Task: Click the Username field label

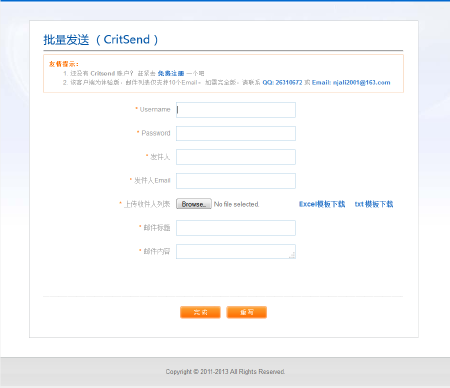Action: (x=155, y=109)
